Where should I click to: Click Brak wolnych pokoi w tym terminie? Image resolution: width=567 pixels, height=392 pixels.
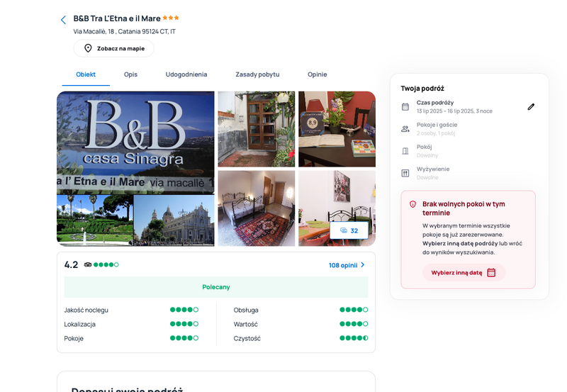tap(464, 208)
